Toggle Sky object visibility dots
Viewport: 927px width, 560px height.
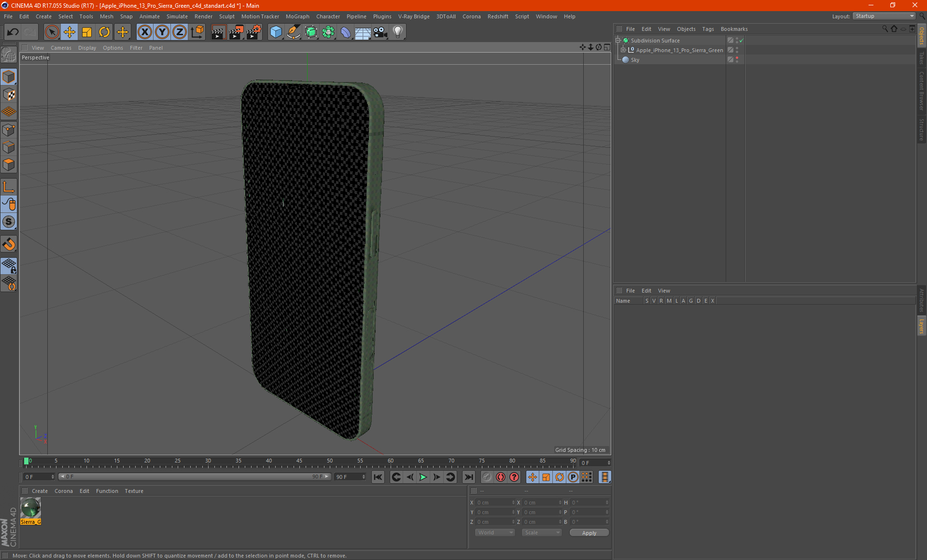coord(737,60)
